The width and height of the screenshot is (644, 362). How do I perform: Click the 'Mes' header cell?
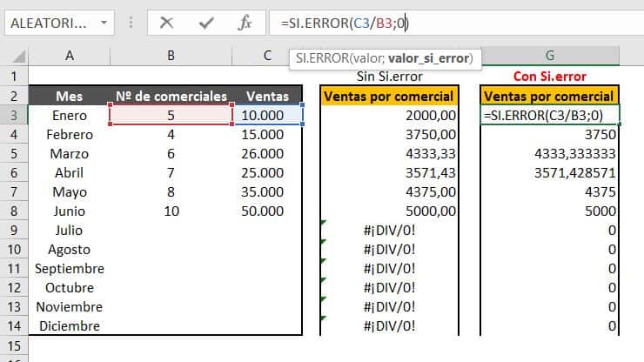tap(70, 96)
